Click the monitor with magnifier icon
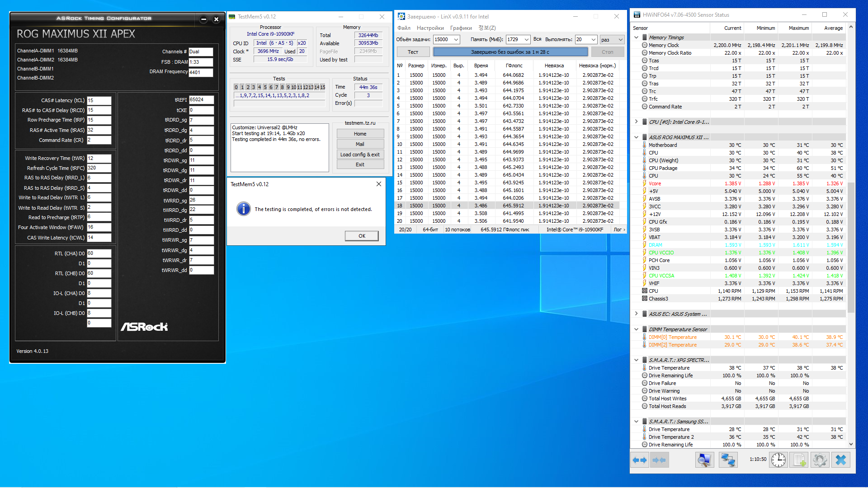 tap(704, 460)
